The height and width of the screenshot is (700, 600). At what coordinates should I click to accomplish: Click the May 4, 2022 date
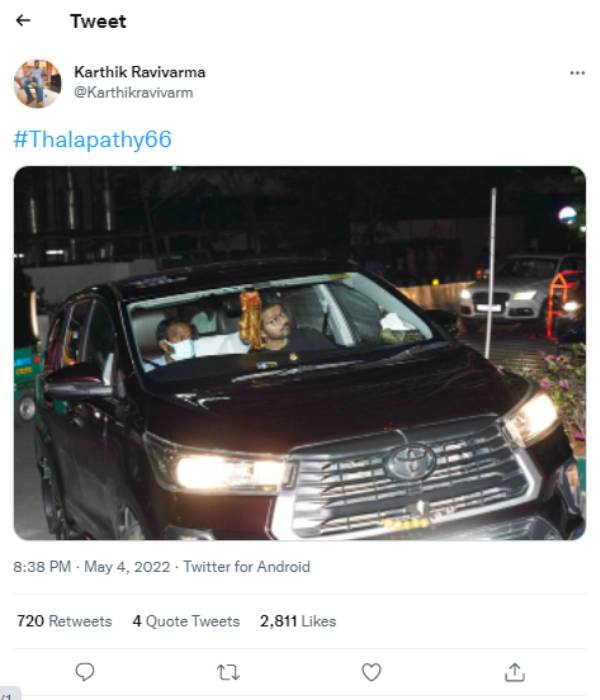[127, 567]
